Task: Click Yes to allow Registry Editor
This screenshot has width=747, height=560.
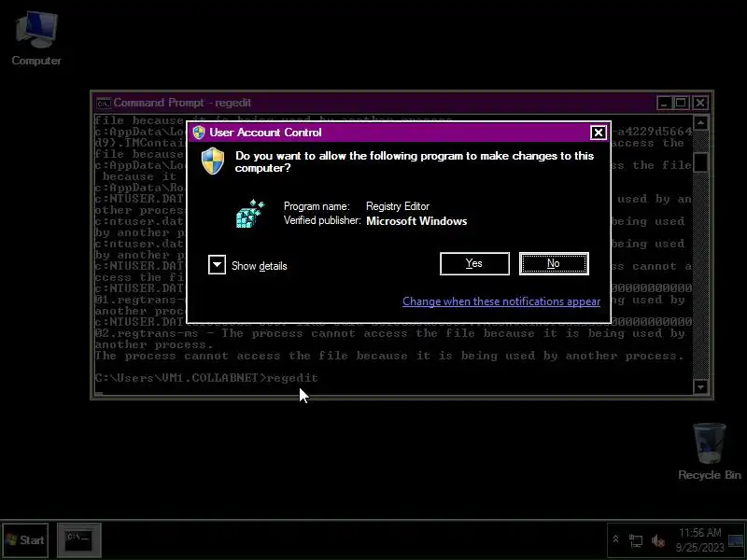Action: (x=474, y=263)
